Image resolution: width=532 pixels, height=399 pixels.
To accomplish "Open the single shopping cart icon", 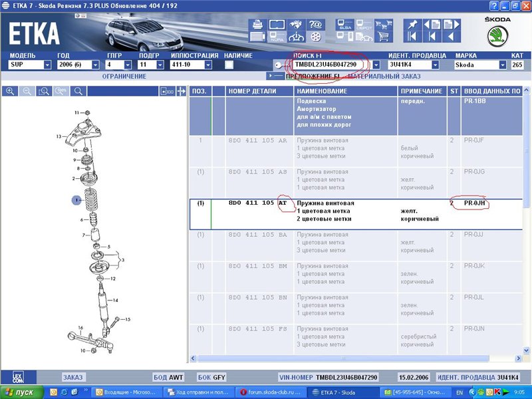I will 384,37.
